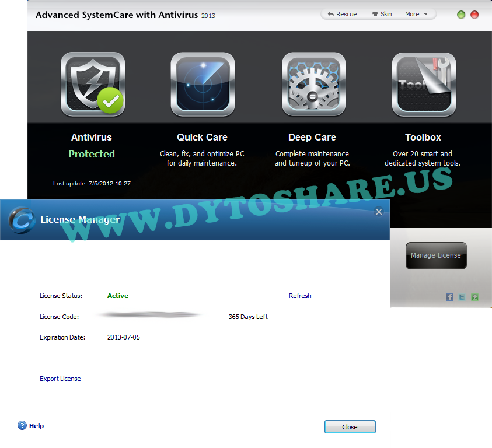The height and width of the screenshot is (448, 492).
Task: Click the green minimize button
Action: click(461, 15)
